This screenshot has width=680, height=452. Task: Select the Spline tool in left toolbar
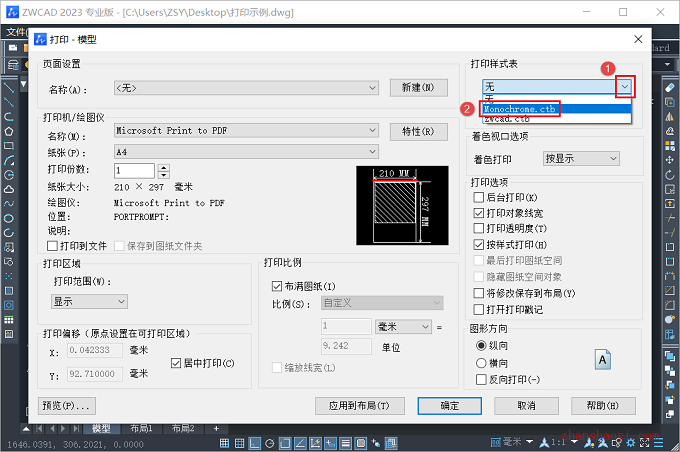point(9,203)
